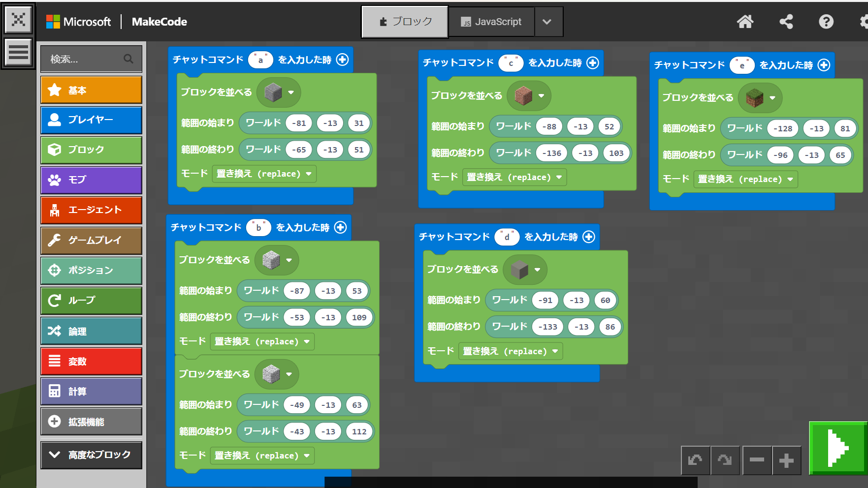
Task: Click plus icon on chat command d block
Action: [589, 237]
